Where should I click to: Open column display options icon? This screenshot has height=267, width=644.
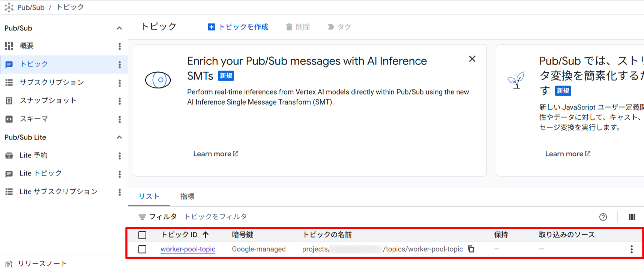632,217
